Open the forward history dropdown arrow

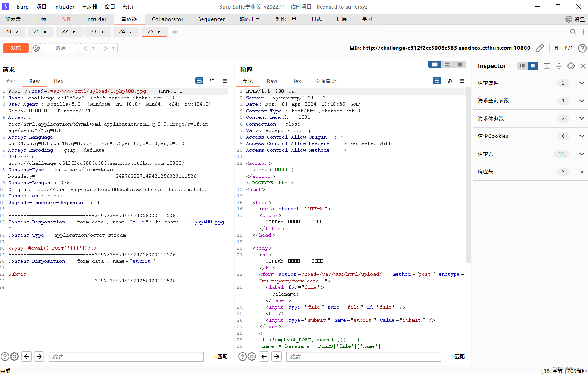(113, 48)
